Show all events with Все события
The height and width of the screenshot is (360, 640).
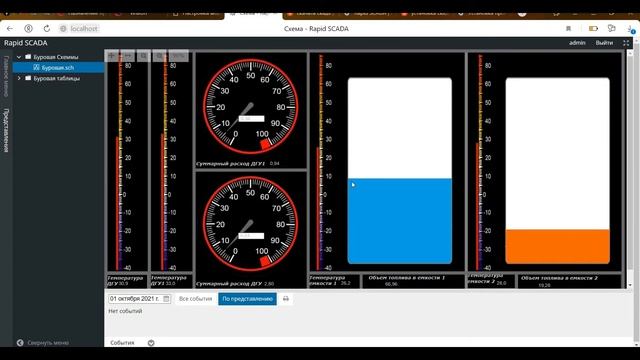click(196, 299)
